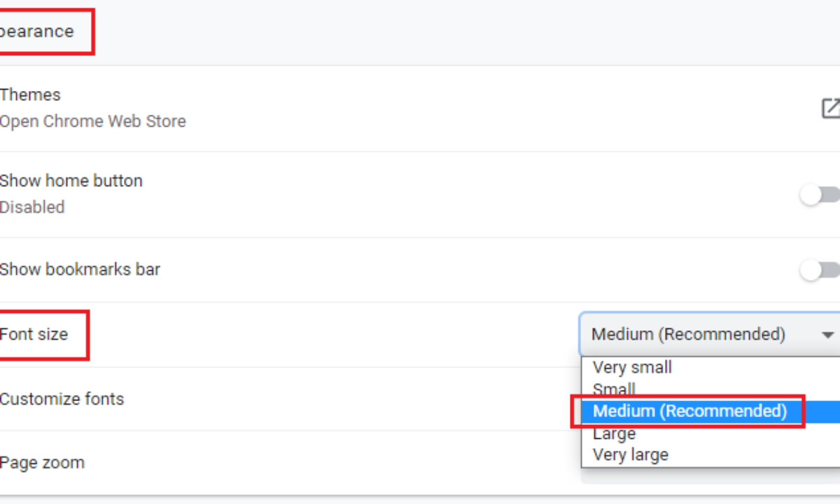Click the Font size label

34,335
